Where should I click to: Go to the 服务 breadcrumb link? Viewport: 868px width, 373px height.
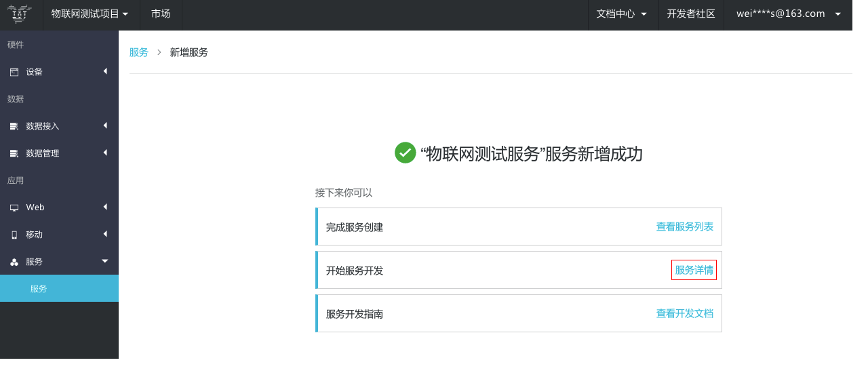[x=139, y=52]
